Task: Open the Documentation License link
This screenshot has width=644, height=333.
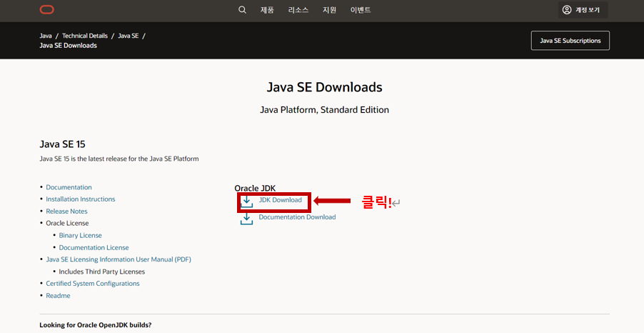Action: 94,247
